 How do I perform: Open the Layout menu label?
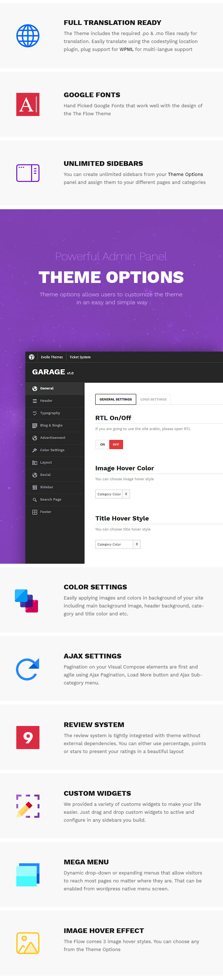pyautogui.click(x=46, y=463)
